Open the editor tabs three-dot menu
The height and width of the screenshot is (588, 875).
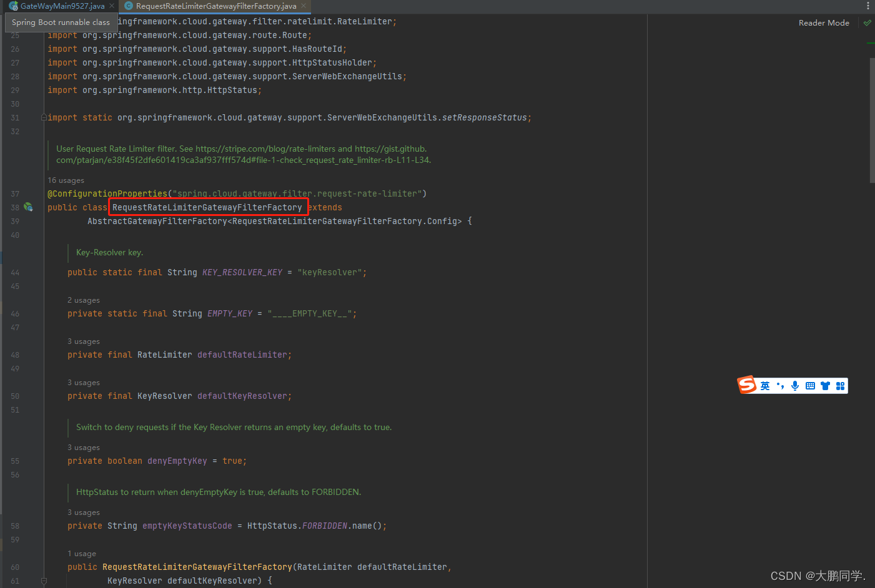click(x=868, y=6)
